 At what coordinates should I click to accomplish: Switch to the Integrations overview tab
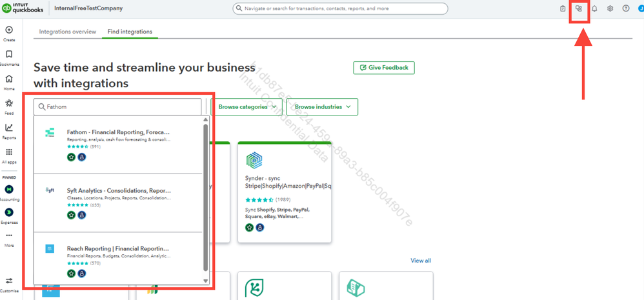click(x=67, y=32)
